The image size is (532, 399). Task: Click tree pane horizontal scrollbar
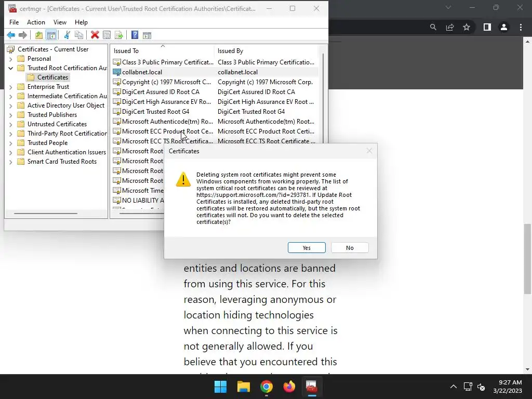[x=46, y=214]
